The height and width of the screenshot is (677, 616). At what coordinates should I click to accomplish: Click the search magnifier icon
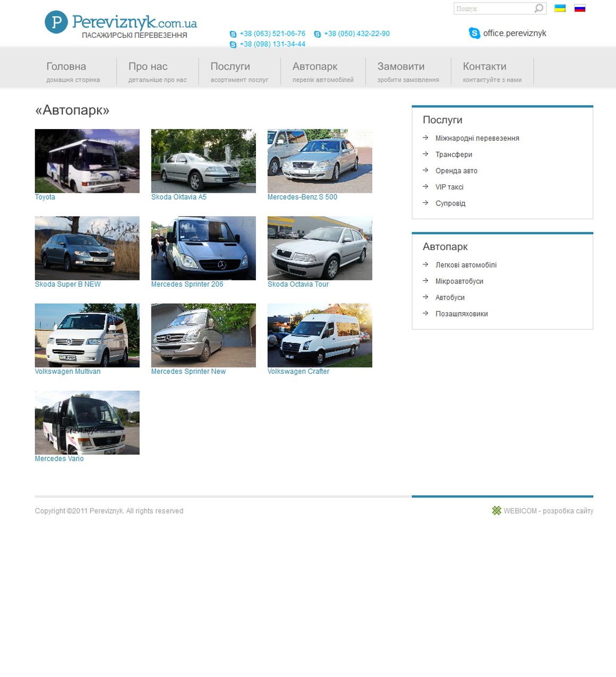(539, 8)
